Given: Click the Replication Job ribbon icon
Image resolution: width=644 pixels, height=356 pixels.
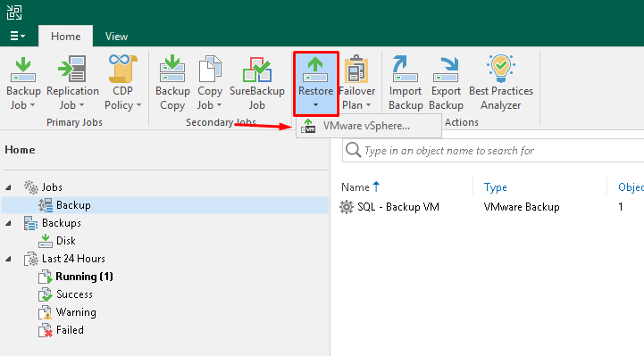Looking at the screenshot, I should point(72,69).
